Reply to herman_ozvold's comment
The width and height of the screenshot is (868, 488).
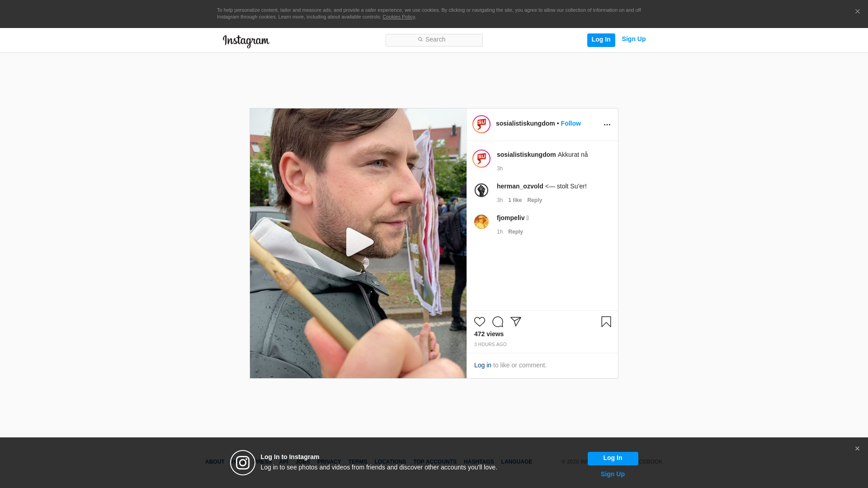pyautogui.click(x=534, y=200)
